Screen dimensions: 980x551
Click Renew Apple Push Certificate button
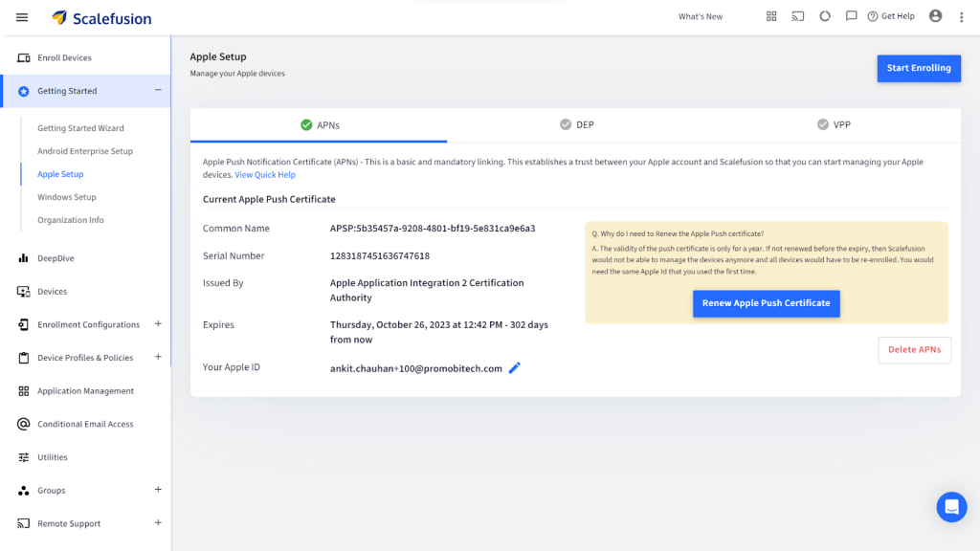tap(766, 303)
